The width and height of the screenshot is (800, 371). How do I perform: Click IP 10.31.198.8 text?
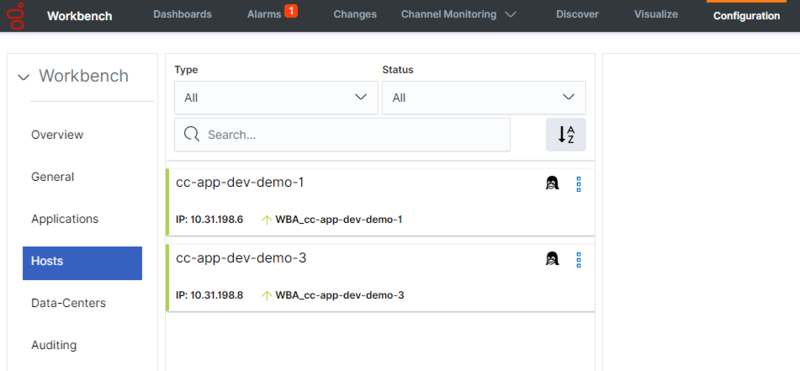click(x=209, y=295)
